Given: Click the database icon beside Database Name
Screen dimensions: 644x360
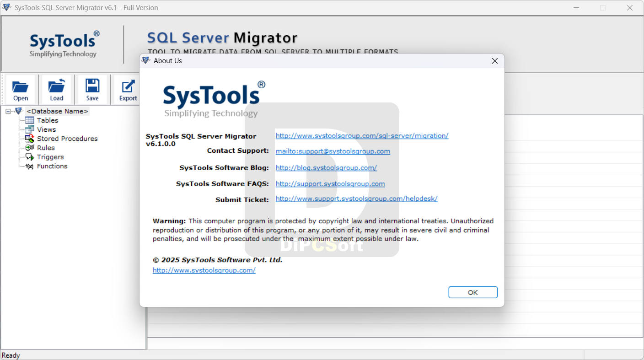Looking at the screenshot, I should click(x=19, y=111).
